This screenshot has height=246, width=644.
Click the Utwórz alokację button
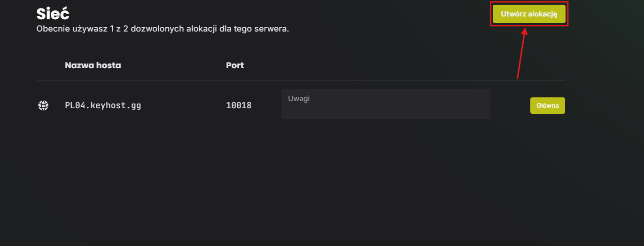(x=529, y=14)
